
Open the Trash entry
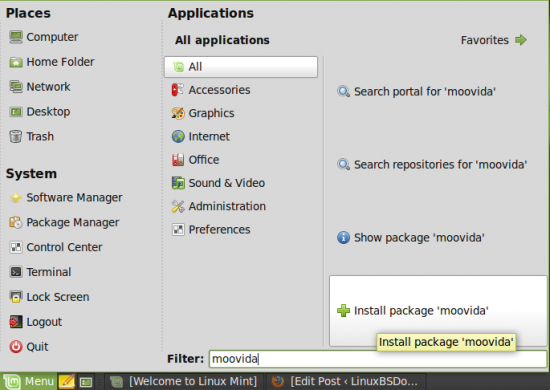32,136
